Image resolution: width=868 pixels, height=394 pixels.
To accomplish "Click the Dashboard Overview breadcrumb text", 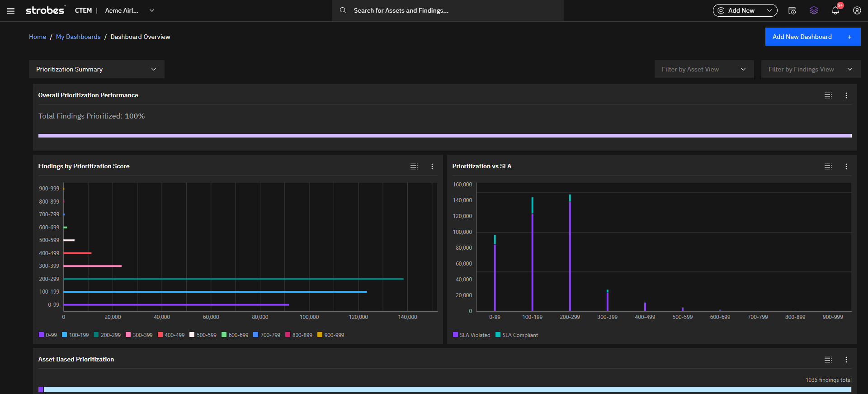I will [x=140, y=37].
